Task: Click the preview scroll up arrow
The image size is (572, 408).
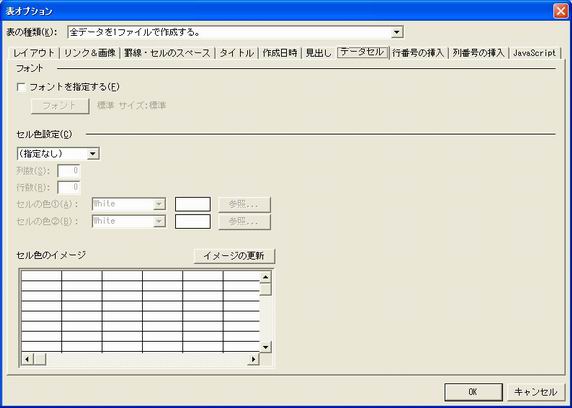Action: coord(265,277)
